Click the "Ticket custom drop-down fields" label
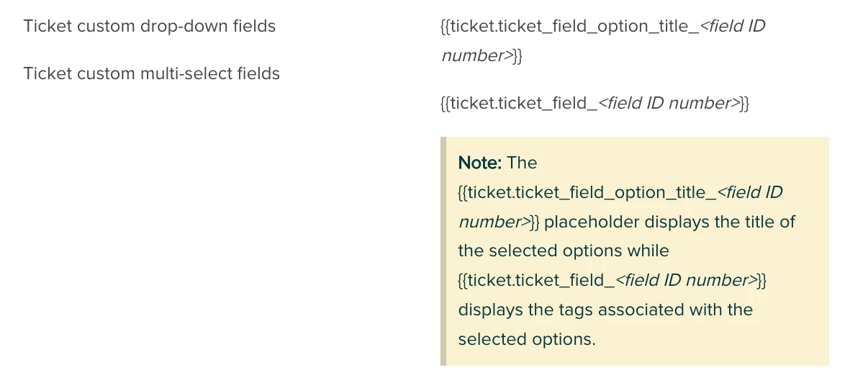 point(149,27)
